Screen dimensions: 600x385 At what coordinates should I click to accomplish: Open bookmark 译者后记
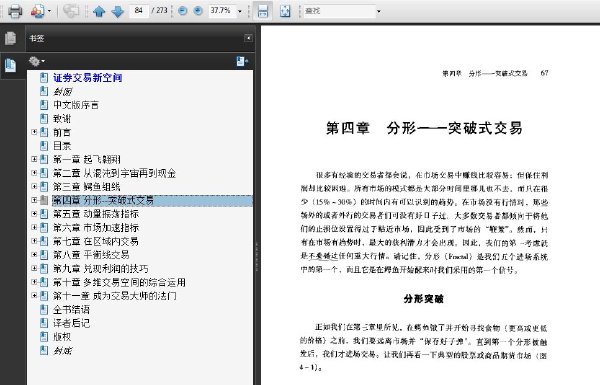click(x=71, y=323)
